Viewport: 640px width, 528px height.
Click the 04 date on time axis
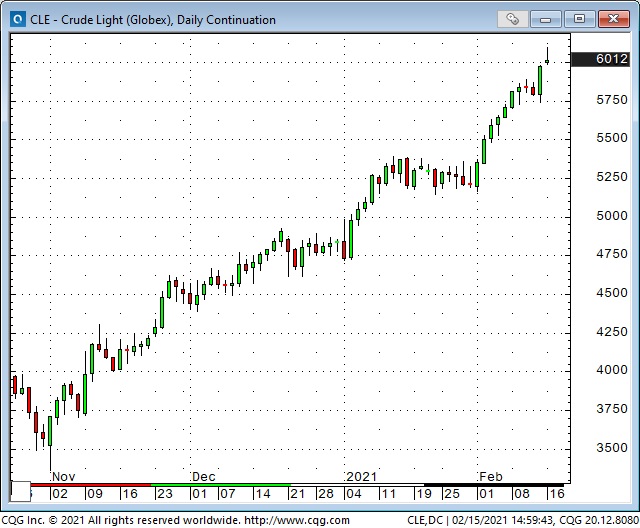(x=353, y=494)
